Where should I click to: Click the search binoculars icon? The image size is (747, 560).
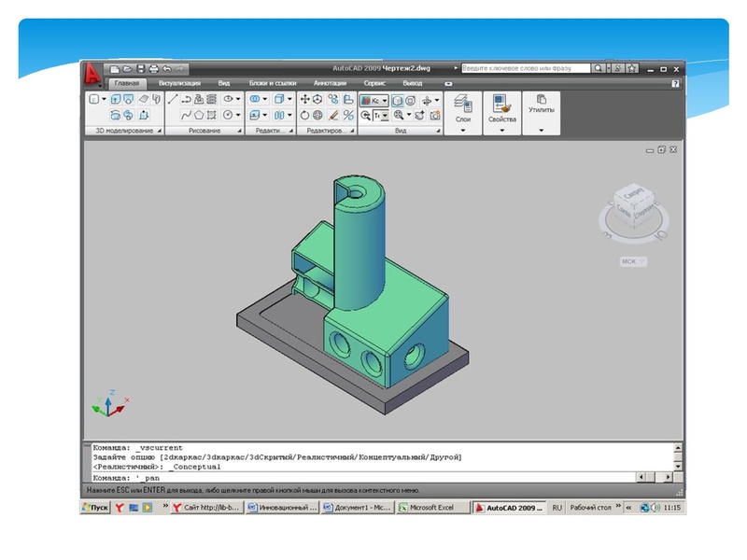599,69
